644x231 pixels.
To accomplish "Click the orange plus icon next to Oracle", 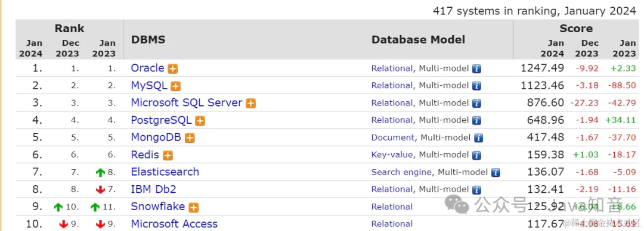I will [173, 69].
